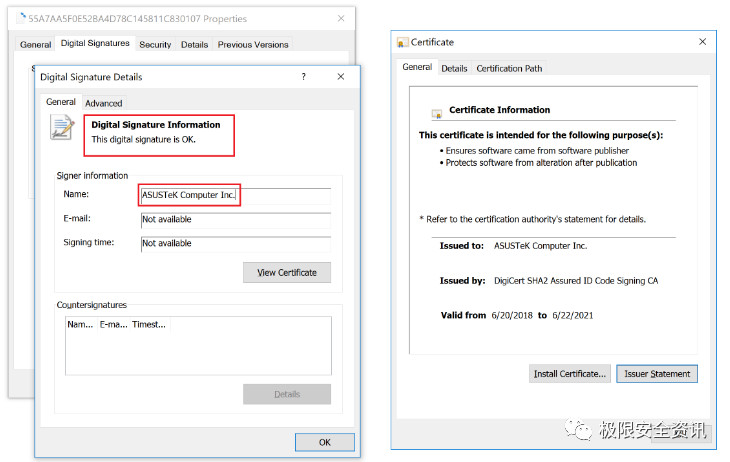Select General tab in Certificate window
The image size is (730, 462).
[x=417, y=67]
